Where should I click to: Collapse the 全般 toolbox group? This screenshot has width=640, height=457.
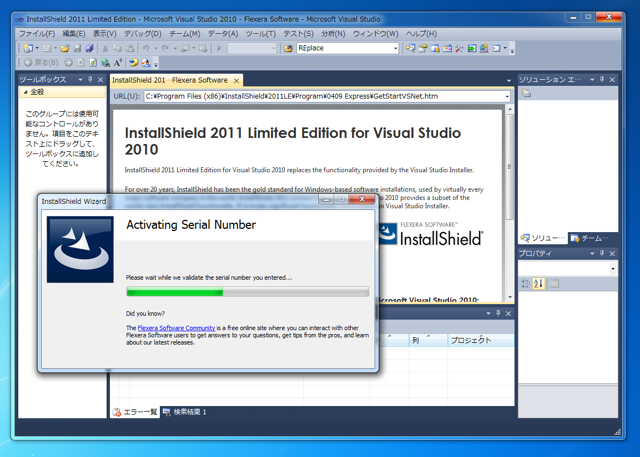[x=25, y=92]
